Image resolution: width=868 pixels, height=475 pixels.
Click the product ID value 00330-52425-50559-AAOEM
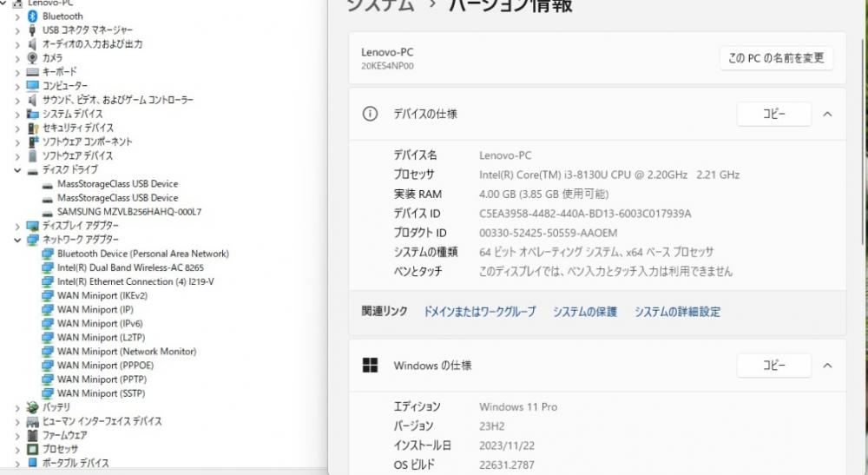pos(548,233)
